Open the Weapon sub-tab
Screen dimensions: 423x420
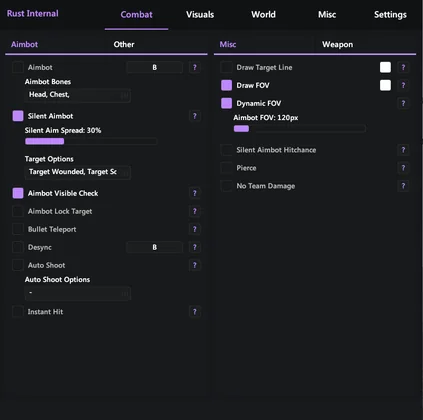(337, 44)
